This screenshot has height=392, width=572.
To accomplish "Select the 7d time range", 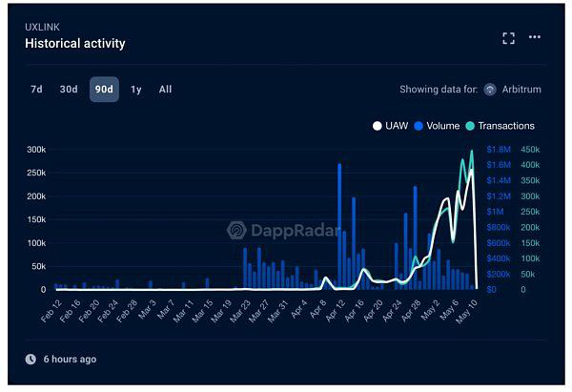I will [36, 90].
